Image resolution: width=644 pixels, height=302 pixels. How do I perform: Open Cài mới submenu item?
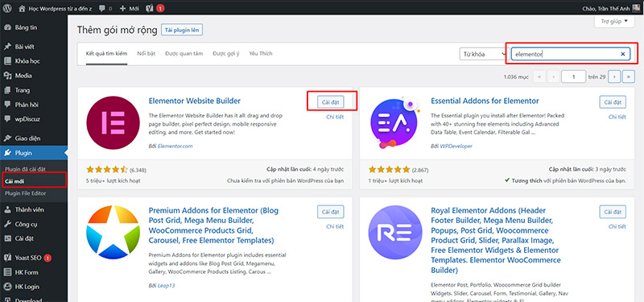pos(14,180)
